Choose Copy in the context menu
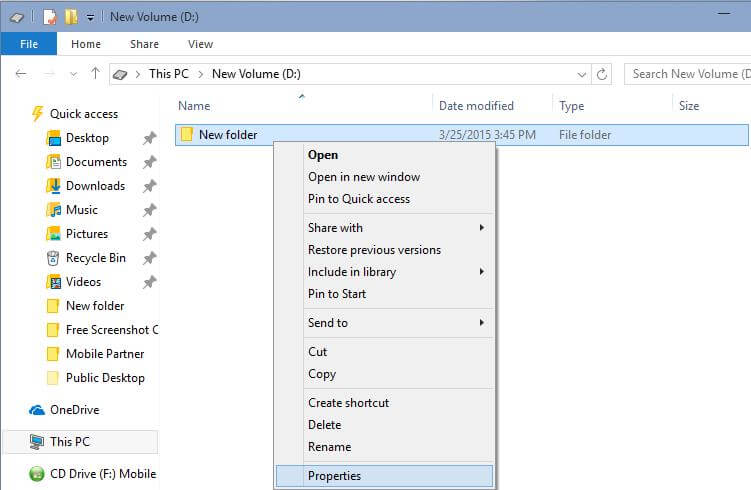Viewport: 751px width, 490px height. 385,374
